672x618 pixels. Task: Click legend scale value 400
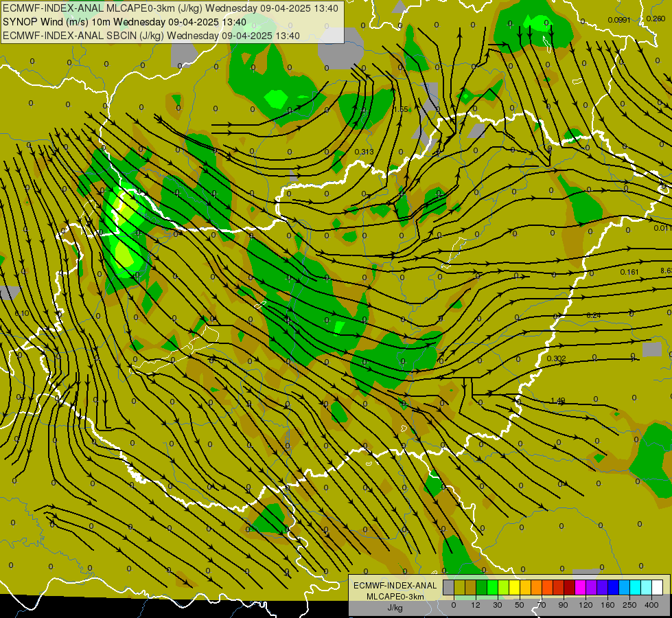tap(651, 605)
